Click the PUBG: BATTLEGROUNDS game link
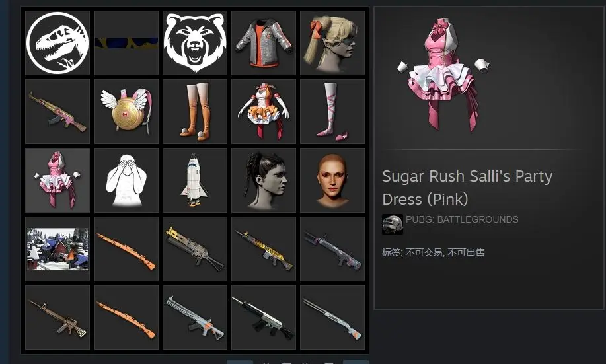The height and width of the screenshot is (364, 606). pyautogui.click(x=462, y=219)
